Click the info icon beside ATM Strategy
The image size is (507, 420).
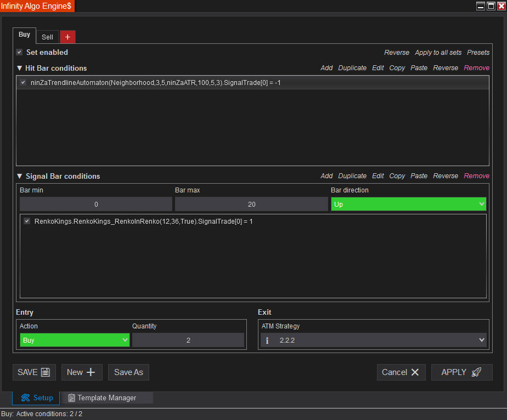click(267, 340)
